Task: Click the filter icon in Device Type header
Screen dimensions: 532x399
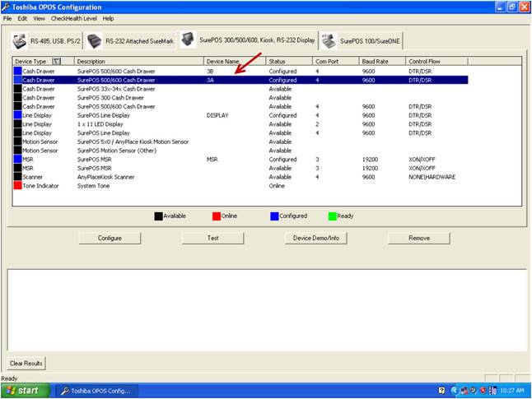Action: (x=57, y=62)
